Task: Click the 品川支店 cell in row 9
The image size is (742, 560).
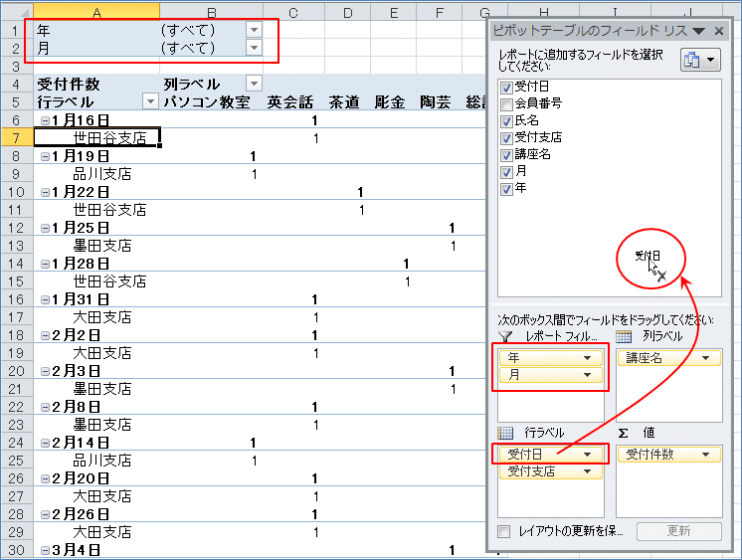Action: point(96,174)
